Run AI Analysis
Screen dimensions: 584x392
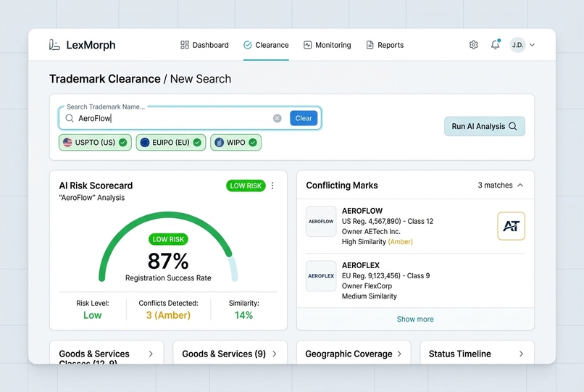(484, 126)
